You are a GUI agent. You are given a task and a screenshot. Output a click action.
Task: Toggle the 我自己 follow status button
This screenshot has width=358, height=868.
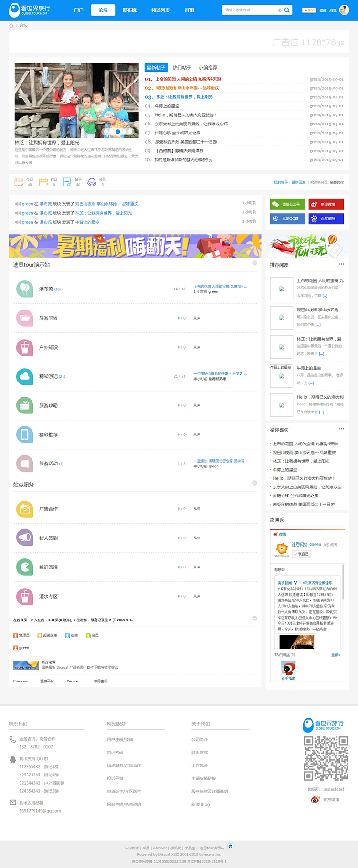coord(302,554)
